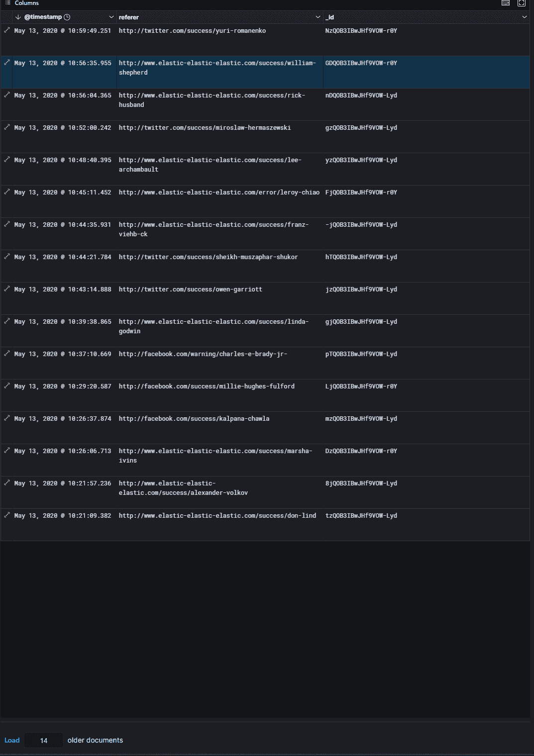Focus the older documents count field
The height and width of the screenshot is (756, 534).
44,741
